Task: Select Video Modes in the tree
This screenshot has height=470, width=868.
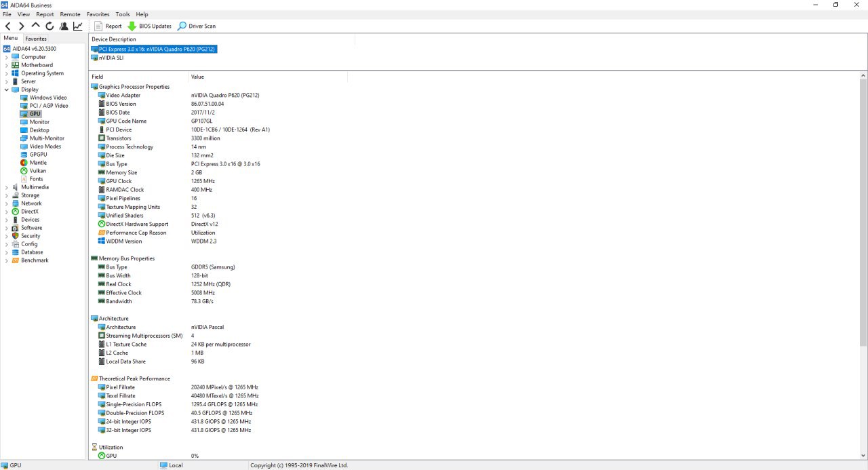Action: [45, 146]
